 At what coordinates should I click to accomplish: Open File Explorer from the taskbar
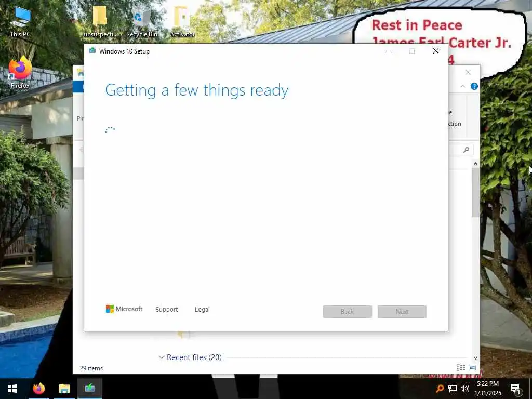64,389
